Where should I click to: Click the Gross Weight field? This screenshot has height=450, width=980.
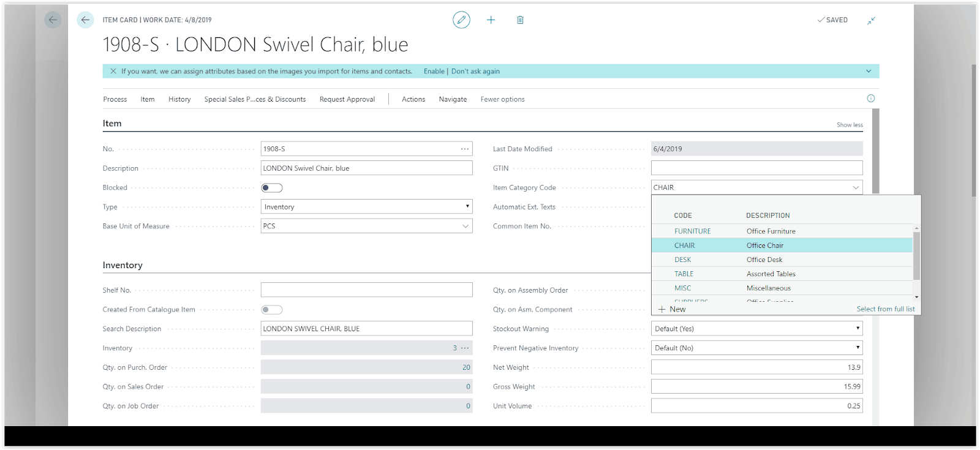pyautogui.click(x=757, y=386)
